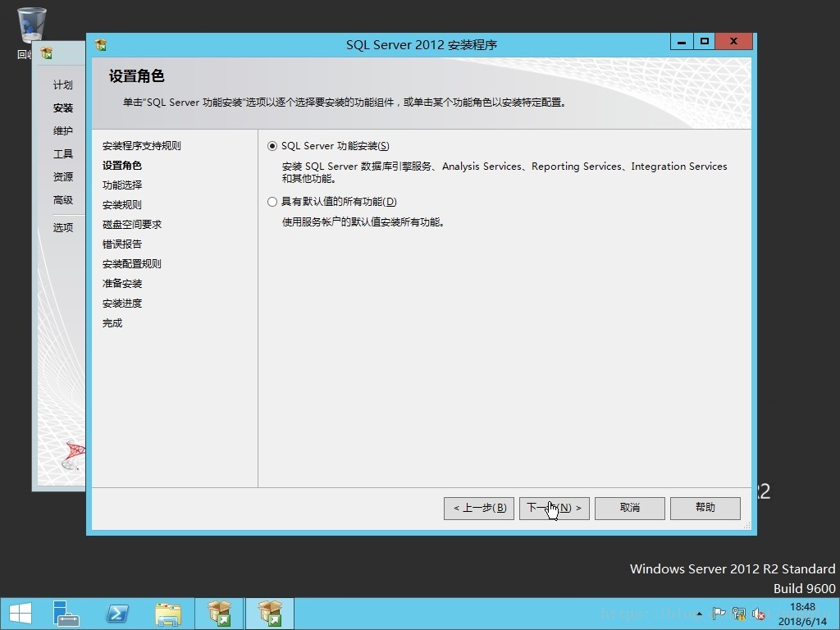
Task: Go back with 上一步(B) button
Action: (479, 508)
